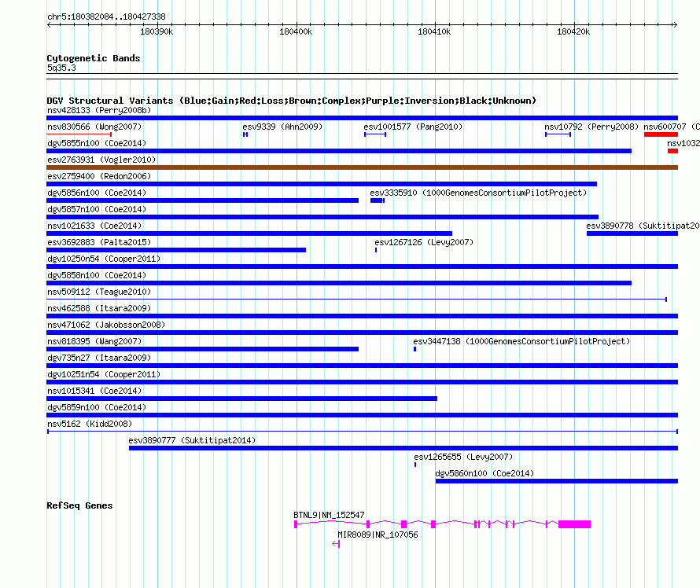Select the esv1265655 (Levy2007) tick mark
This screenshot has height=588, width=700.
tap(415, 465)
